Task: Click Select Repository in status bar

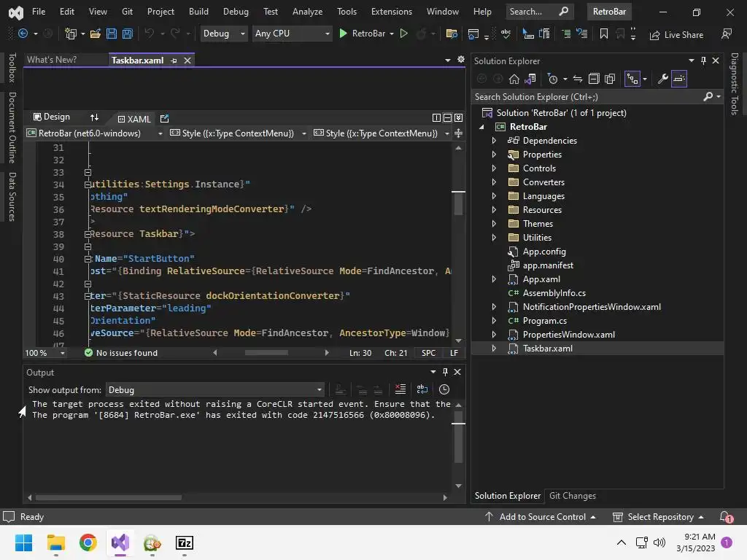Action: coord(658,517)
